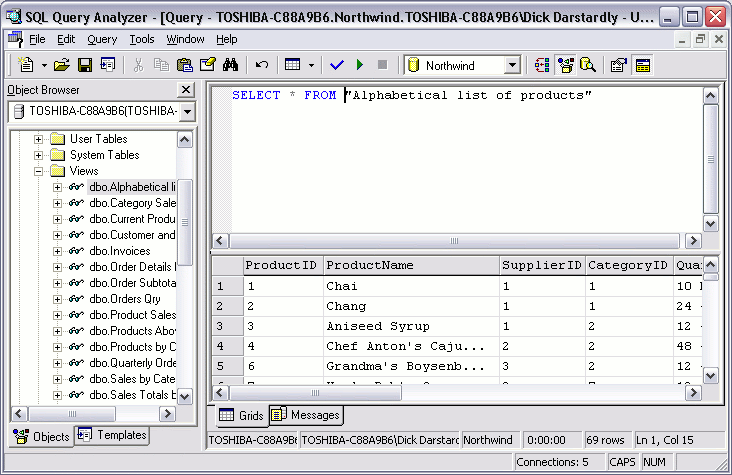Viewport: 732px width, 475px height.
Task: Click the Save floppy disk icon
Action: pyautogui.click(x=84, y=65)
